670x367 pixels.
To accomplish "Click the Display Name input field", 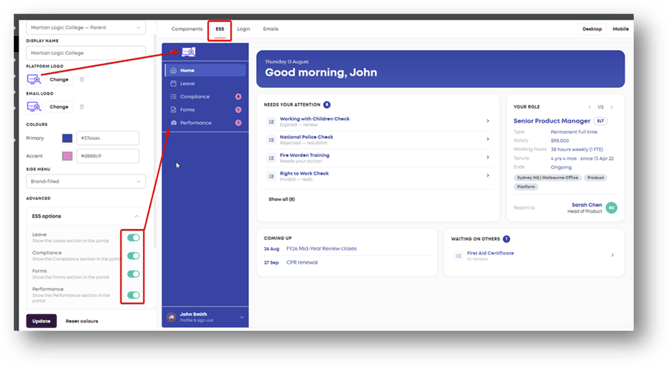I will (x=85, y=53).
